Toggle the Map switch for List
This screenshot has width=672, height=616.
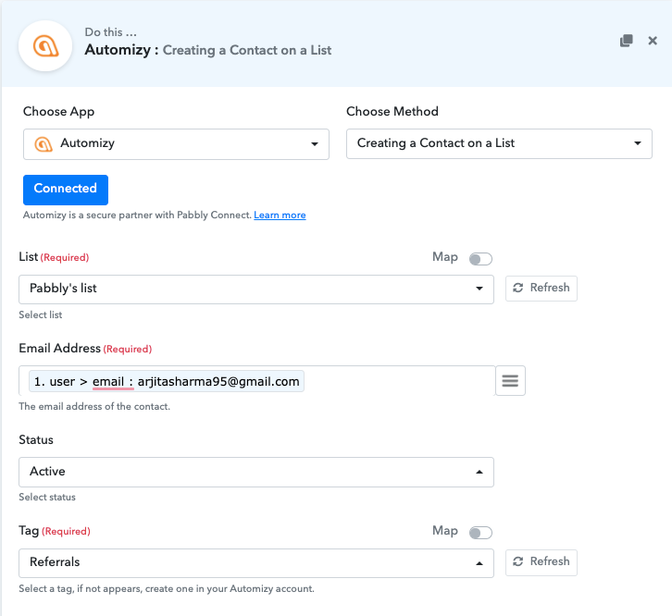pyautogui.click(x=480, y=259)
